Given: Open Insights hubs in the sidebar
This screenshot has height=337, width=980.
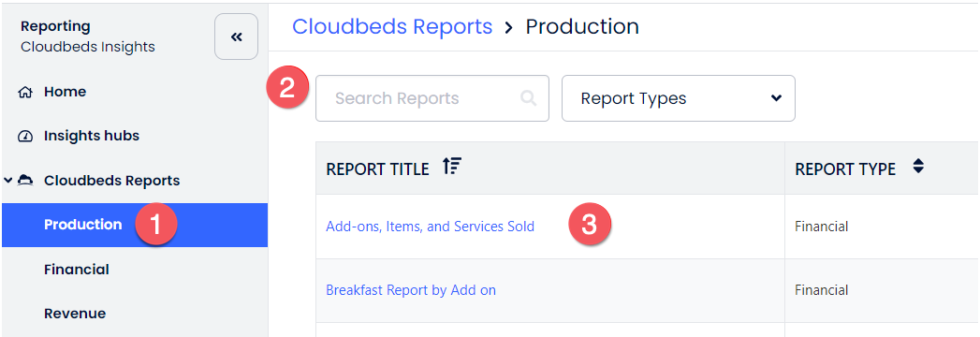Looking at the screenshot, I should (x=91, y=136).
